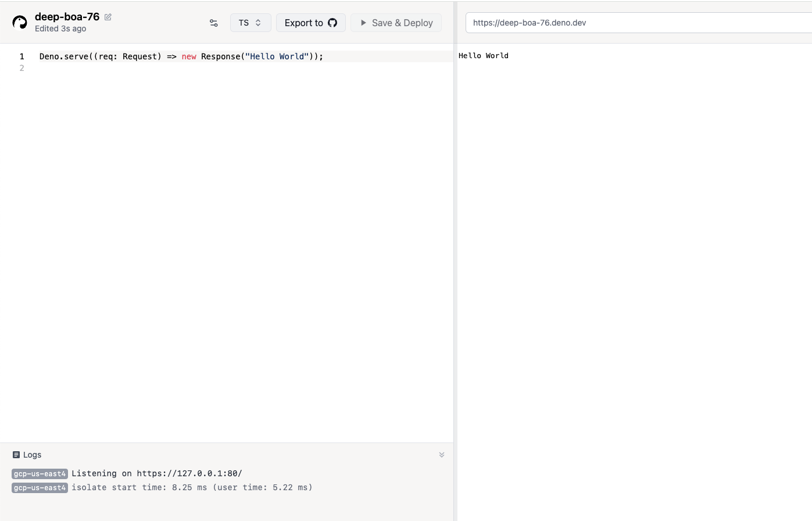
Task: Click the first gcp-us-east4 region badge
Action: tap(40, 474)
